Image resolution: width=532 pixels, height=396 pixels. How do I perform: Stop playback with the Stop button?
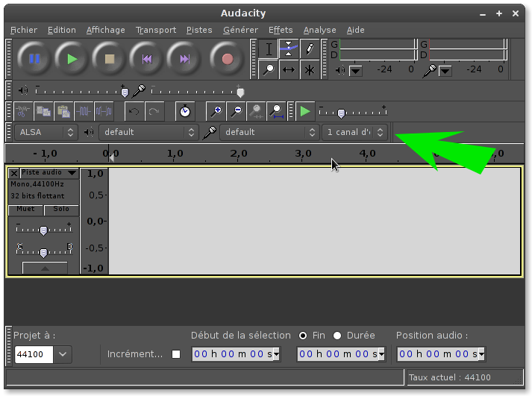[109, 59]
